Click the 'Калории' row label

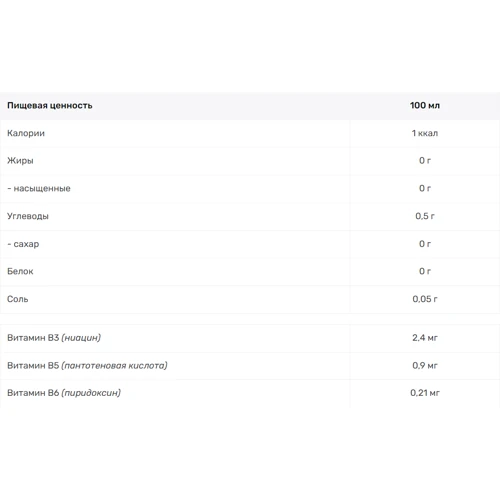pos(26,133)
